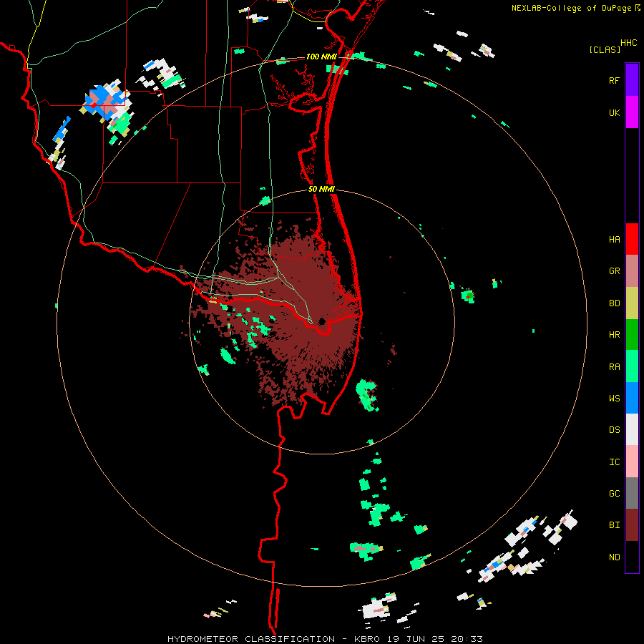Click the red HA legend color swatch
The width and height of the screenshot is (644, 644).
[x=632, y=239]
